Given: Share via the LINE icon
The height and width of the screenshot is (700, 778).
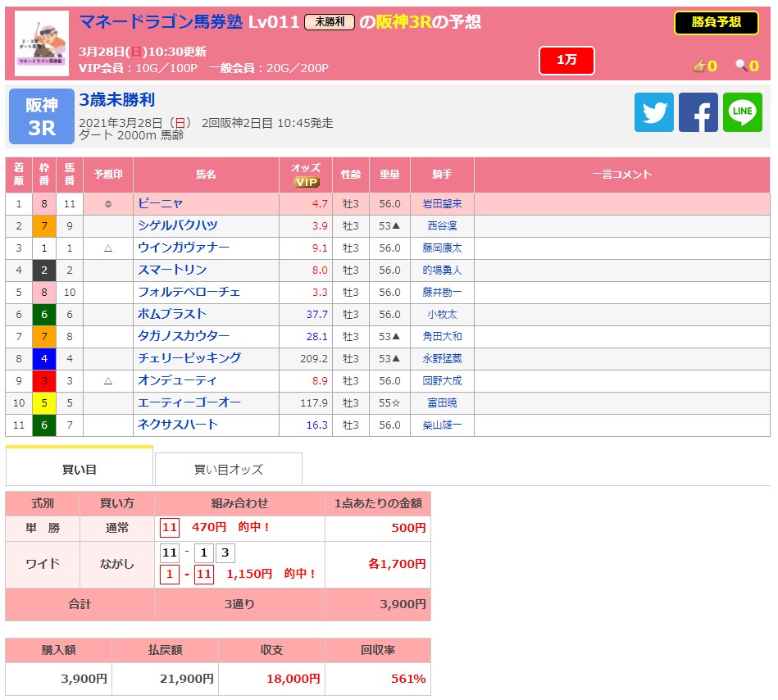Looking at the screenshot, I should (x=742, y=112).
